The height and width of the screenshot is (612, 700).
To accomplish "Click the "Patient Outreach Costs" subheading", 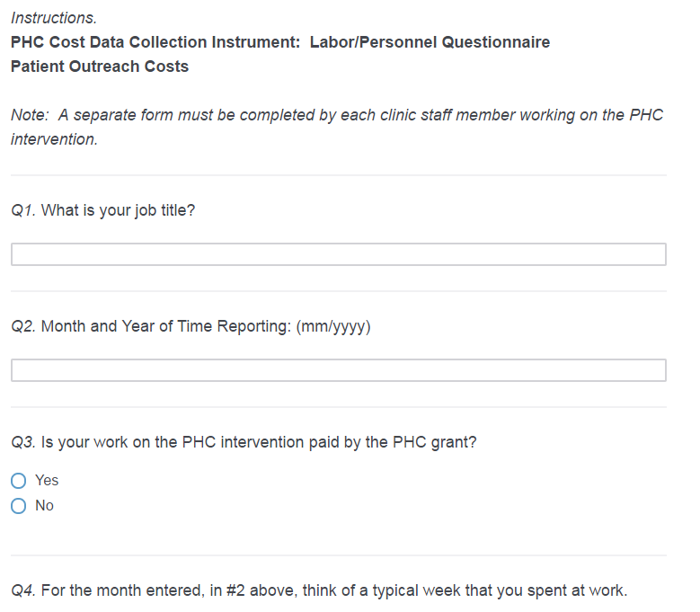I will tap(100, 67).
